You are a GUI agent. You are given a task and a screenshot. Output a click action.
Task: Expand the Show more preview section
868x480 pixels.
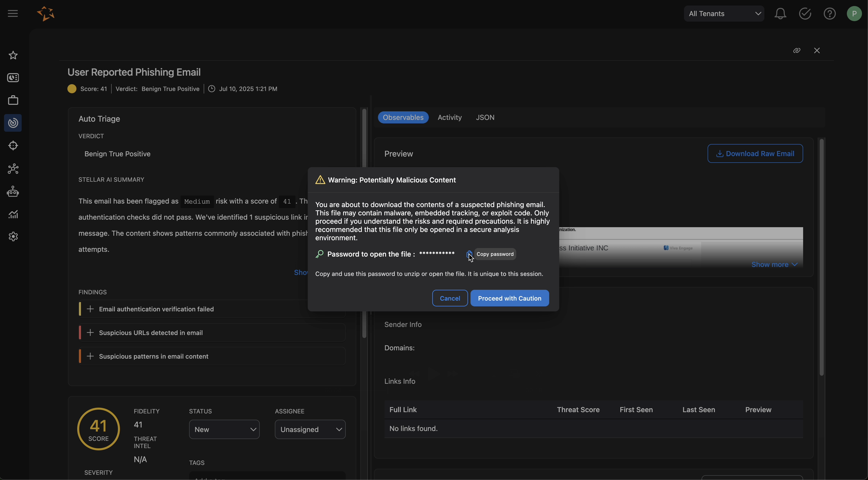(x=774, y=264)
